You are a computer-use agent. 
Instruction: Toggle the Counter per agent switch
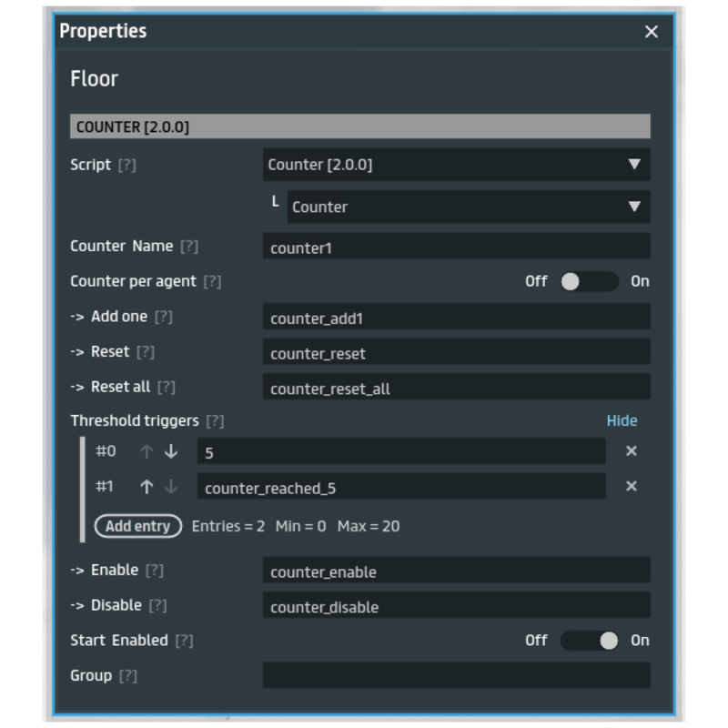tap(589, 281)
